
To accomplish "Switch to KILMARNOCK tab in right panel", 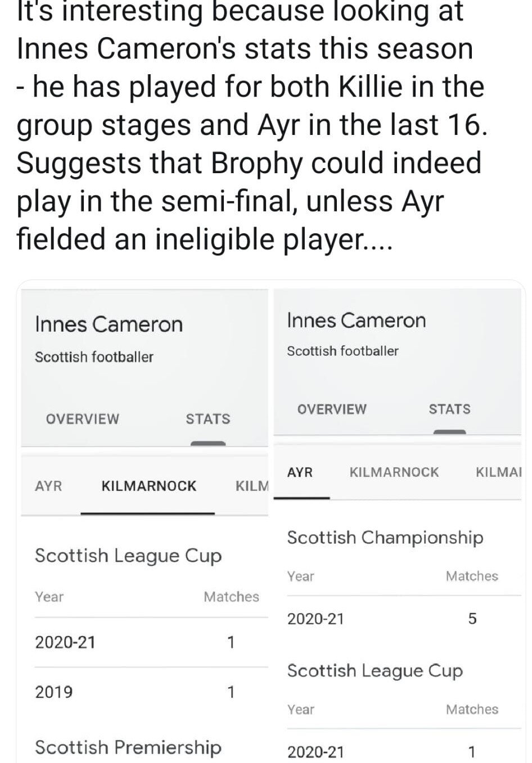I will click(394, 472).
